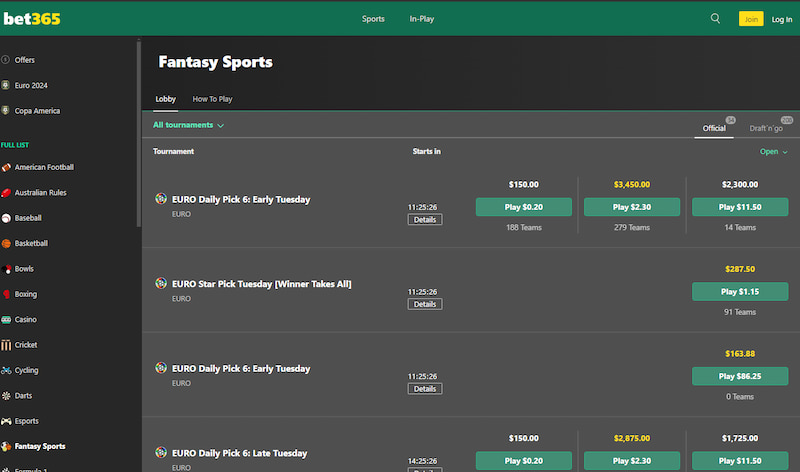Click the Australian Rules icon
Image resolution: width=800 pixels, height=472 pixels.
(x=6, y=192)
